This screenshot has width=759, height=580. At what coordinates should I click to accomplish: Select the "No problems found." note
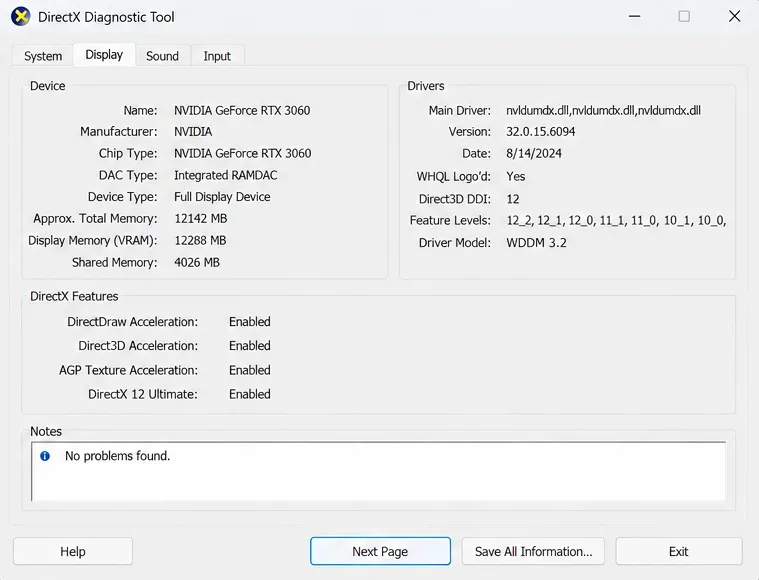tap(118, 456)
